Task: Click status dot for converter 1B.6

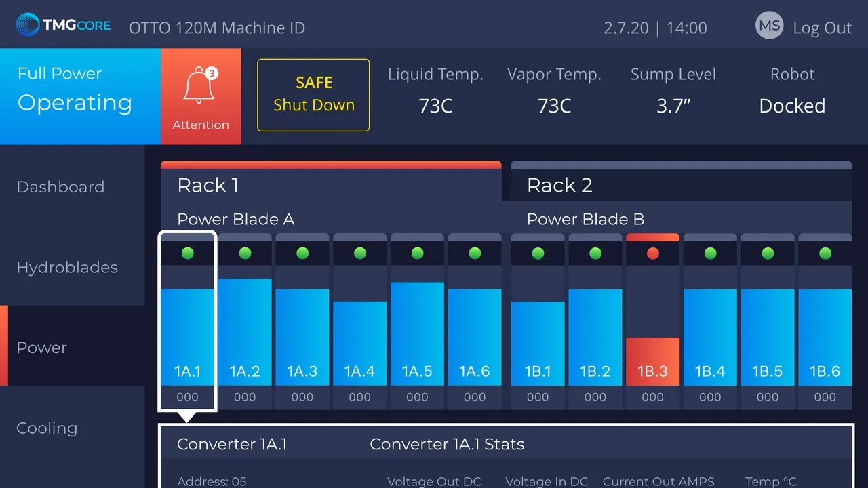Action: [825, 253]
